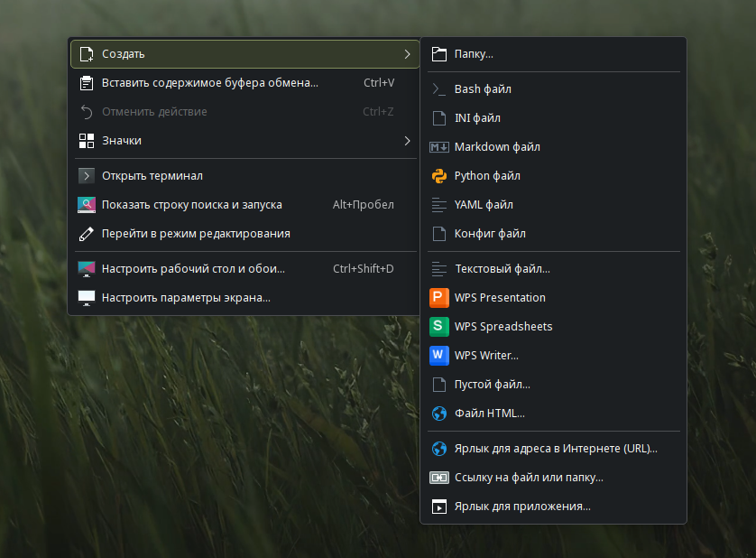The image size is (756, 558).
Task: Click the Файл HTML globe icon
Action: tap(439, 414)
